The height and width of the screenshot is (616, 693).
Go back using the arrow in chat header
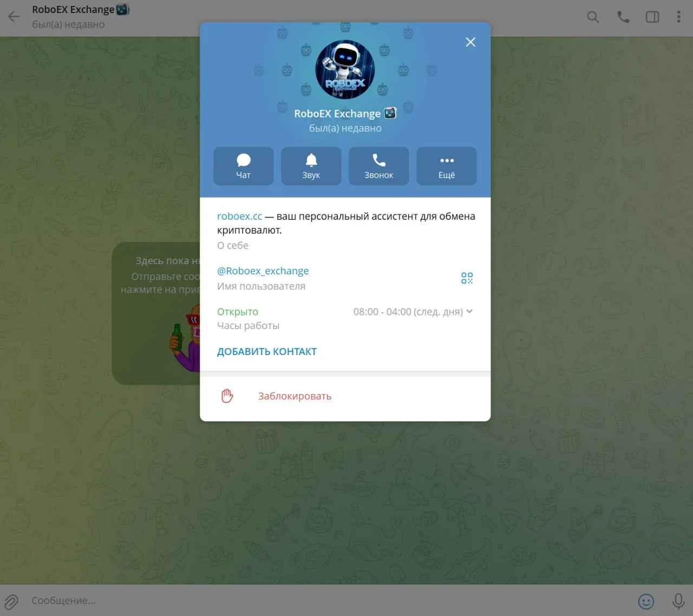[x=14, y=17]
